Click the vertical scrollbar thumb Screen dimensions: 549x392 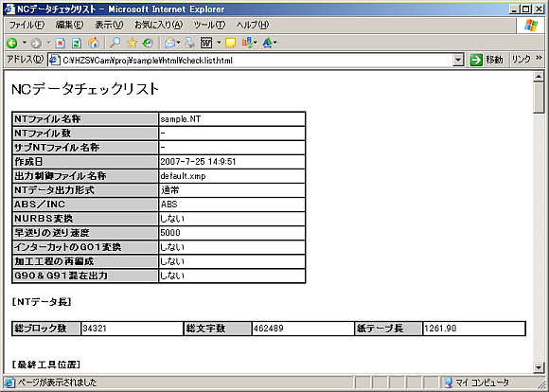pos(539,97)
